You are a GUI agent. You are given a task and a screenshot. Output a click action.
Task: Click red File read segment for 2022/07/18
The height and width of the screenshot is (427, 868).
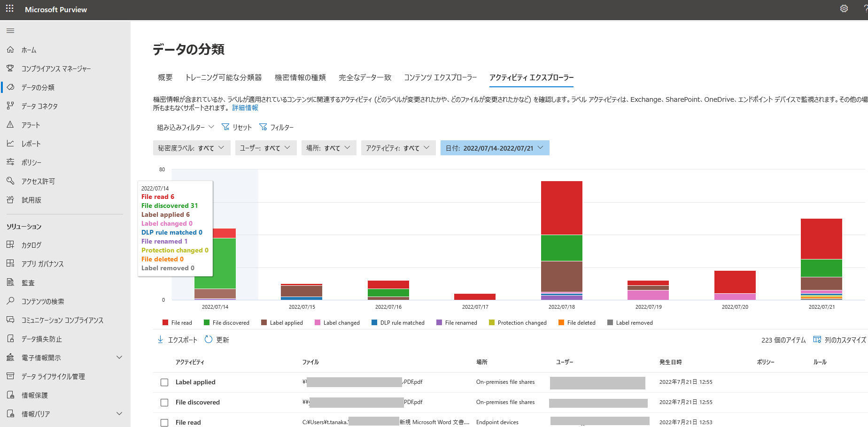click(x=562, y=208)
